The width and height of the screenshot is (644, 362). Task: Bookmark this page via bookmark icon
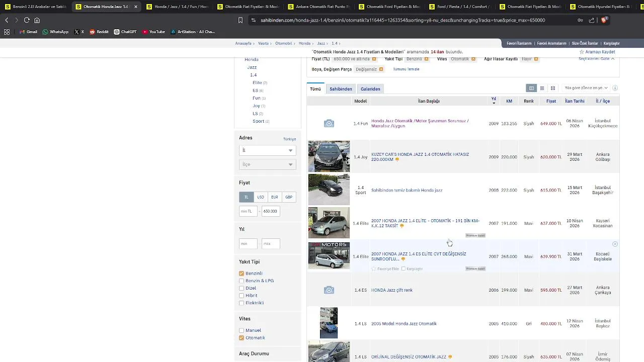[240, 20]
